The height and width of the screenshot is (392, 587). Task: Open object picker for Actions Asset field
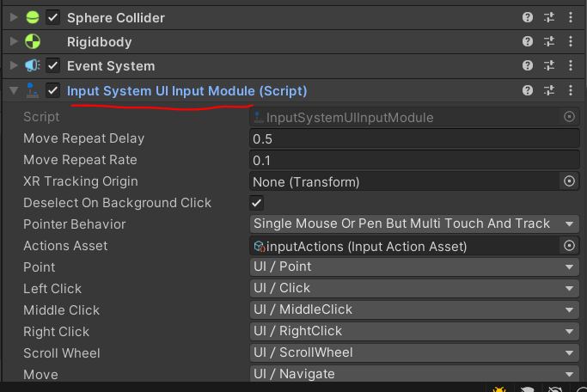point(569,246)
